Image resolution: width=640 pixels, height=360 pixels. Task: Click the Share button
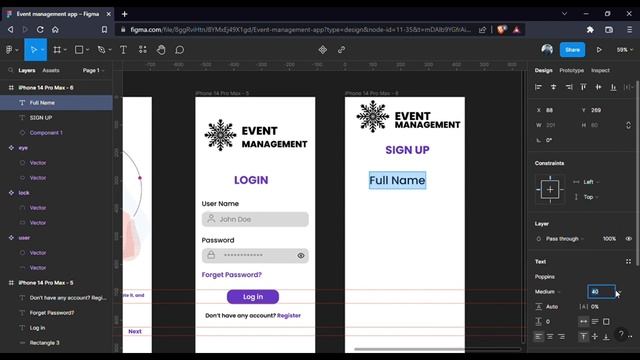(572, 50)
